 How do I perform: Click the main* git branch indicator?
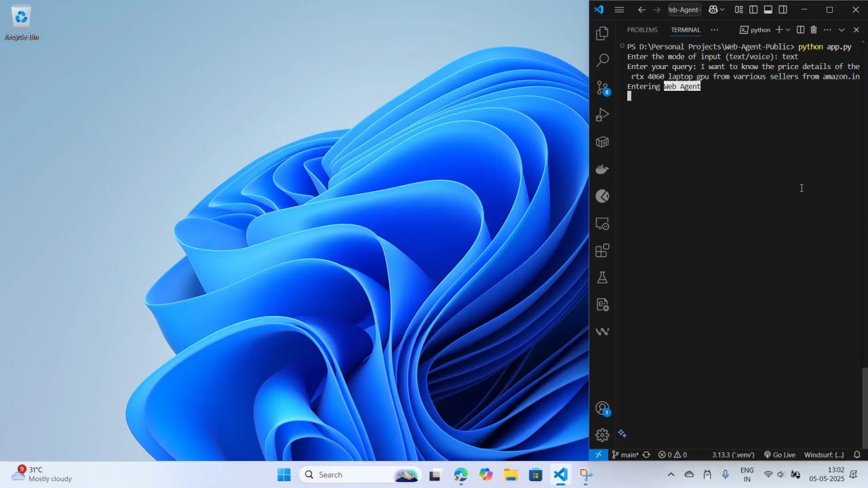pos(625,455)
